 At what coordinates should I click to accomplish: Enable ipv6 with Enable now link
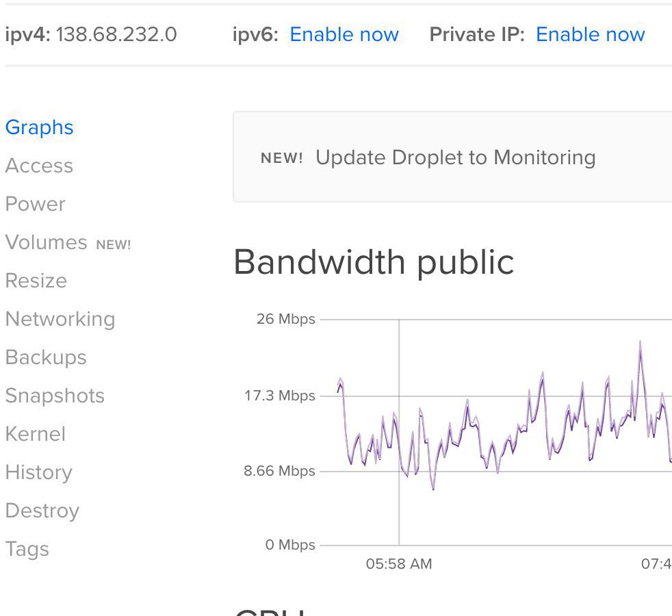coord(344,35)
